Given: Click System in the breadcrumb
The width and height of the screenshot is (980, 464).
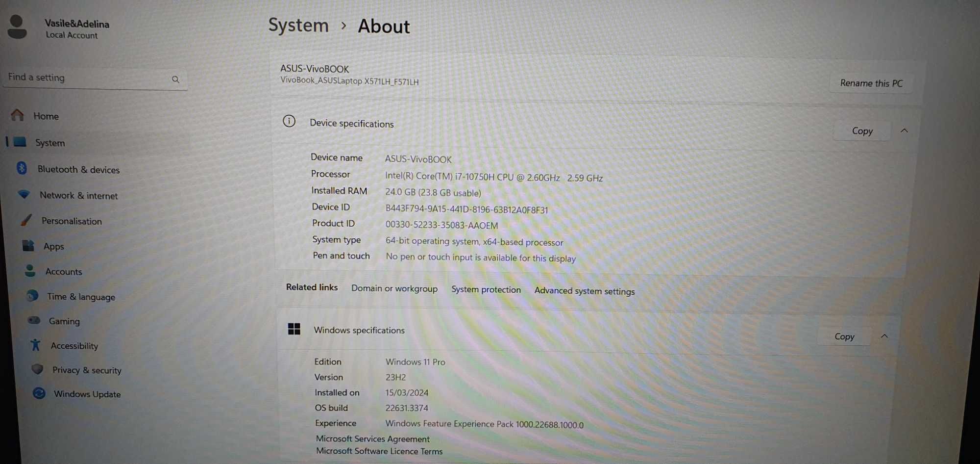Looking at the screenshot, I should [298, 26].
